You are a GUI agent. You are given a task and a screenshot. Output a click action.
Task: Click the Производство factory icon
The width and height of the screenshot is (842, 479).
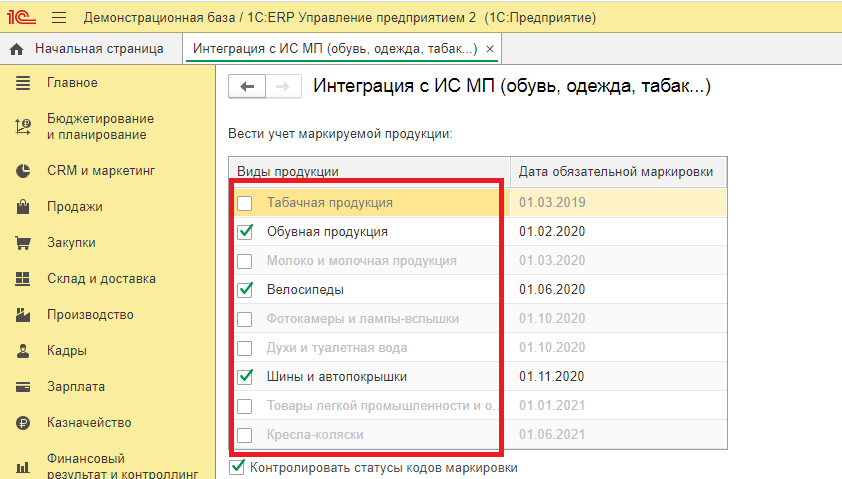(x=23, y=315)
